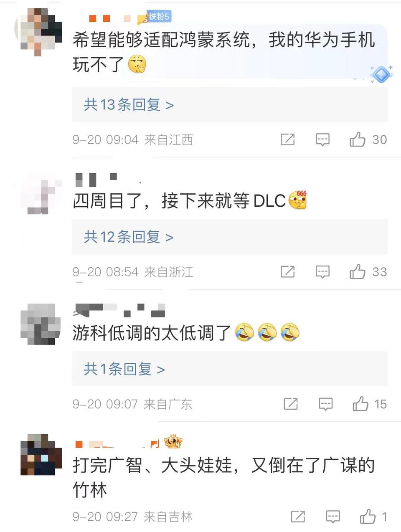Share the Huawei HarmonyOS comment from 江西
This screenshot has height=532, width=401.
pos(287,139)
